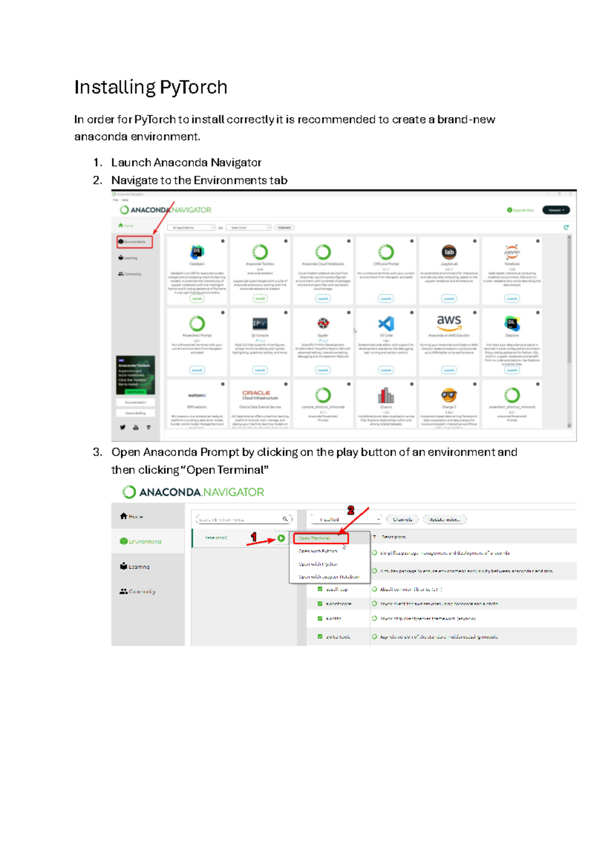
Task: Open the Installed filter dropdown
Action: tap(346, 519)
